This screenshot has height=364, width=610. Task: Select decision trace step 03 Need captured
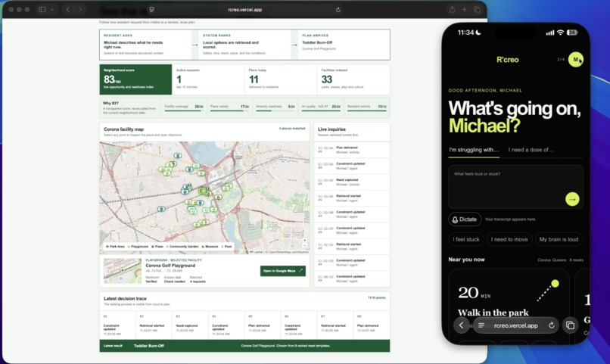tap(190, 325)
